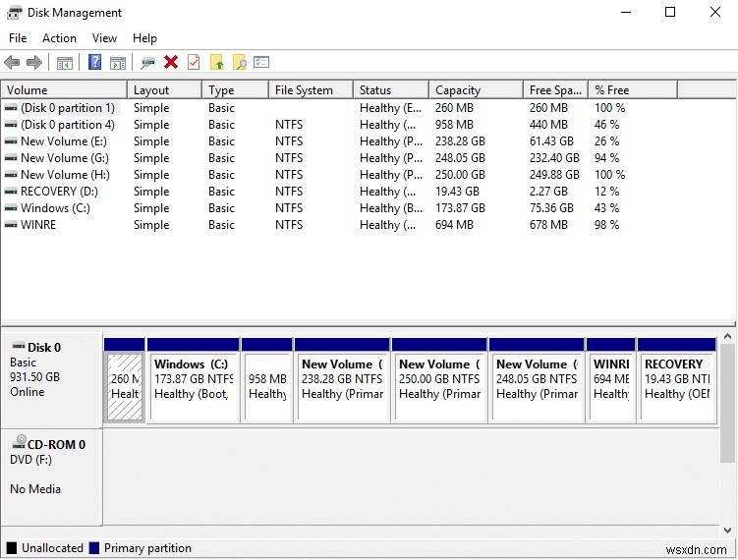Click the folder with green up-arrow icon
Screen dimensions: 738x560
pyautogui.click(x=217, y=63)
